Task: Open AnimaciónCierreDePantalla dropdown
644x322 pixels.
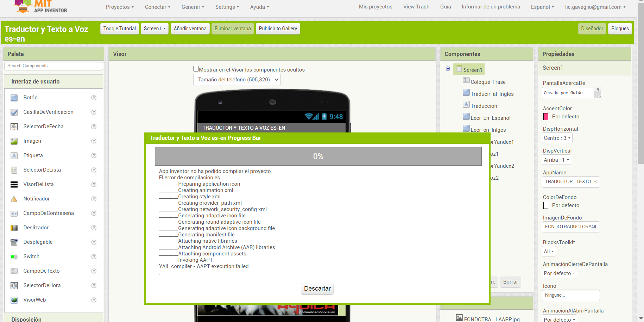Action: (560, 273)
